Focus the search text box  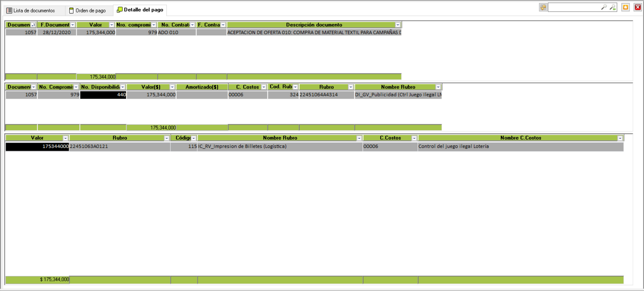coord(575,7)
